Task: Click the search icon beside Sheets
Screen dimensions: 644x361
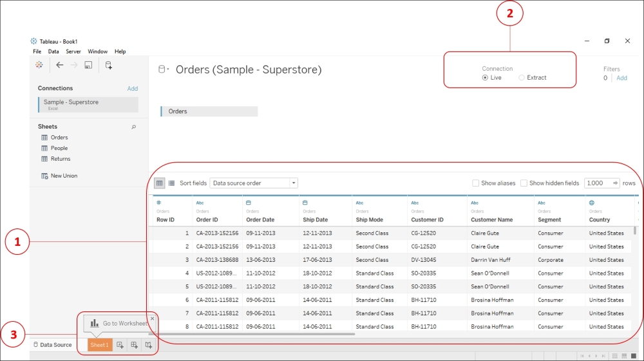Action: (134, 127)
